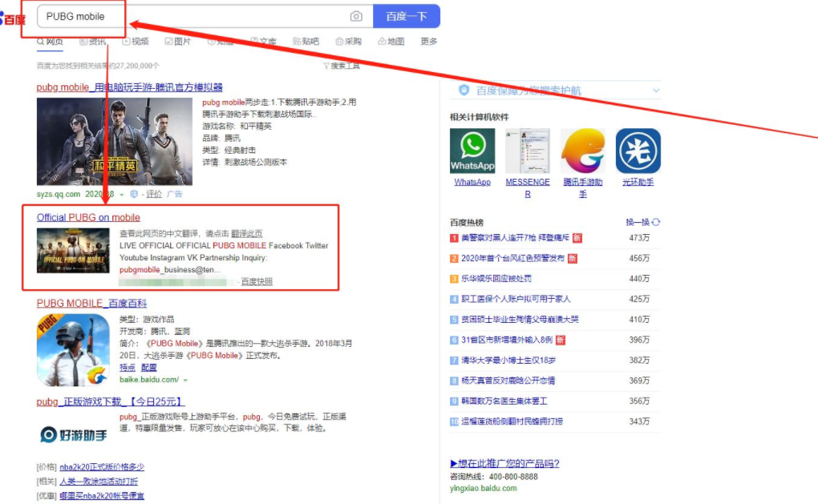The height and width of the screenshot is (504, 818).
Task: Switch to the 资讯 tab
Action: pyautogui.click(x=93, y=42)
